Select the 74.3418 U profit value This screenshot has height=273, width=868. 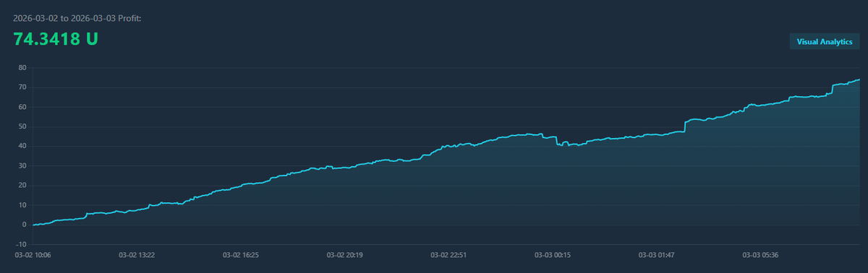click(56, 38)
